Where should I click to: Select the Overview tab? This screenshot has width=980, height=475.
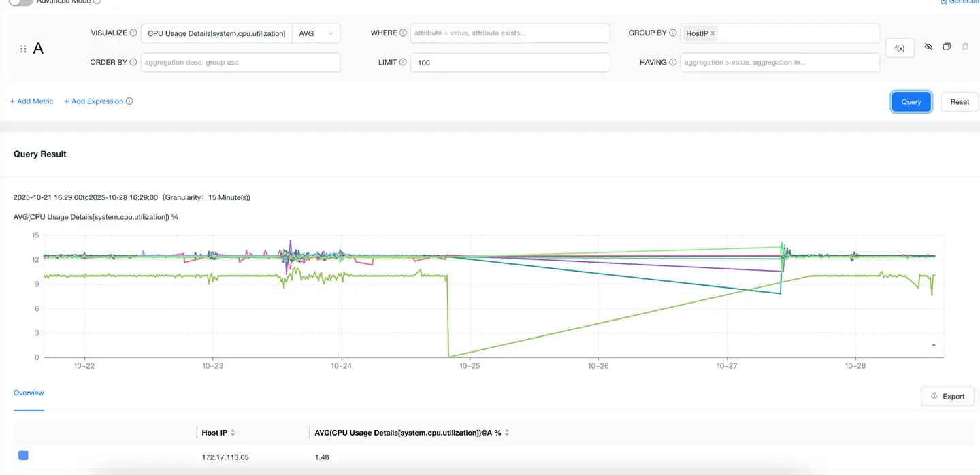(29, 393)
